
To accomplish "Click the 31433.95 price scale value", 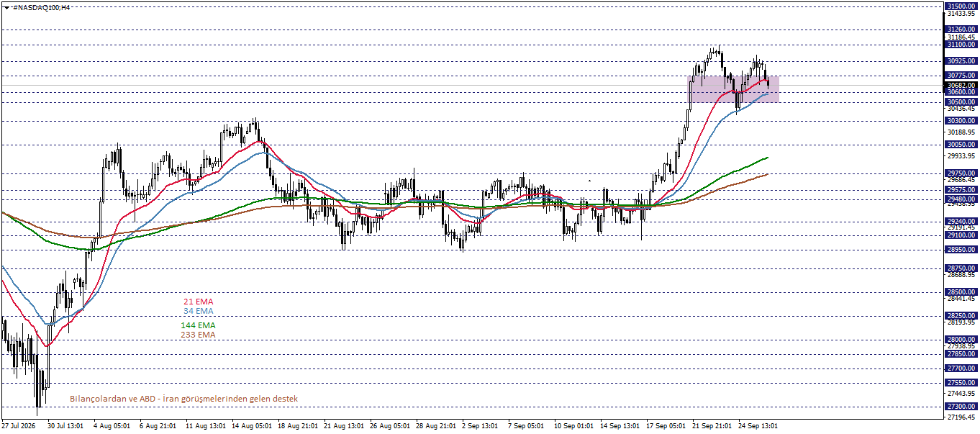I will coord(961,14).
